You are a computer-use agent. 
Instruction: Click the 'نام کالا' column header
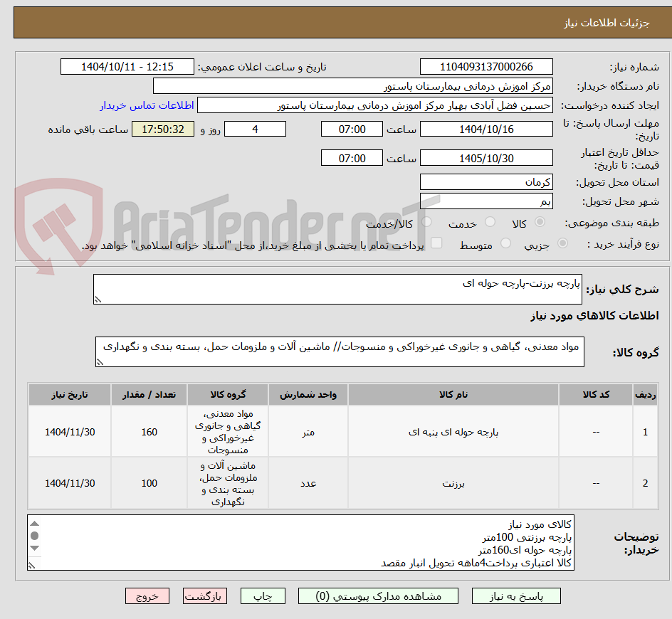(453, 395)
